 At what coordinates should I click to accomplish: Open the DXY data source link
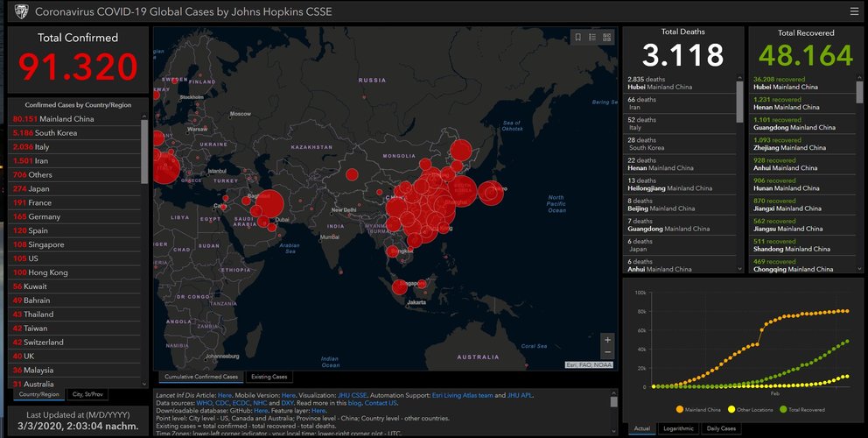(x=288, y=403)
